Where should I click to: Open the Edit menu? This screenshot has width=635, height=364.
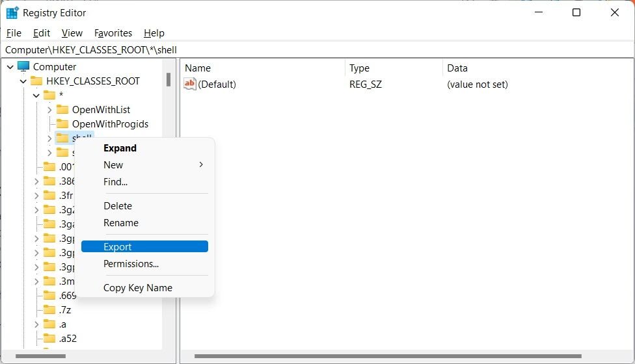[x=41, y=33]
